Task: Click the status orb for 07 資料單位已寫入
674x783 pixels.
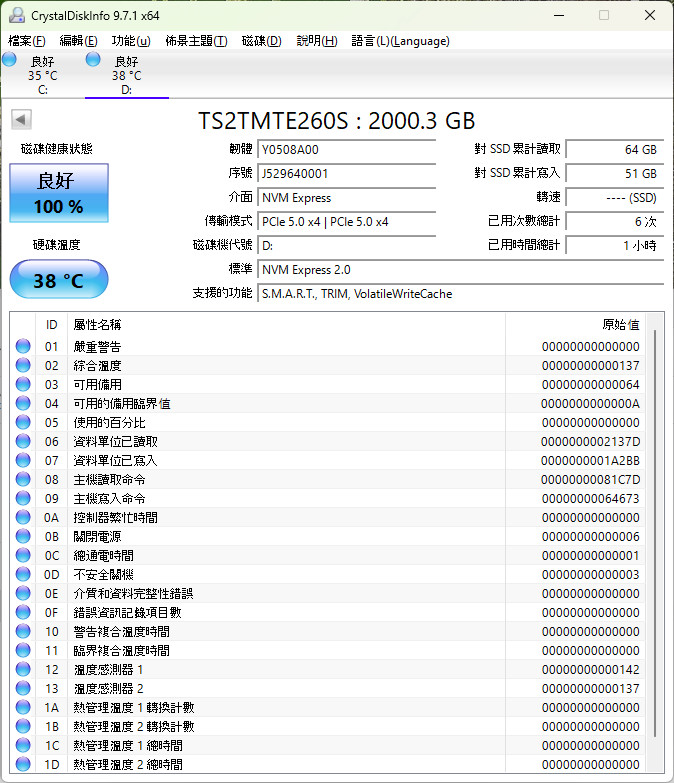Action: 23,460
